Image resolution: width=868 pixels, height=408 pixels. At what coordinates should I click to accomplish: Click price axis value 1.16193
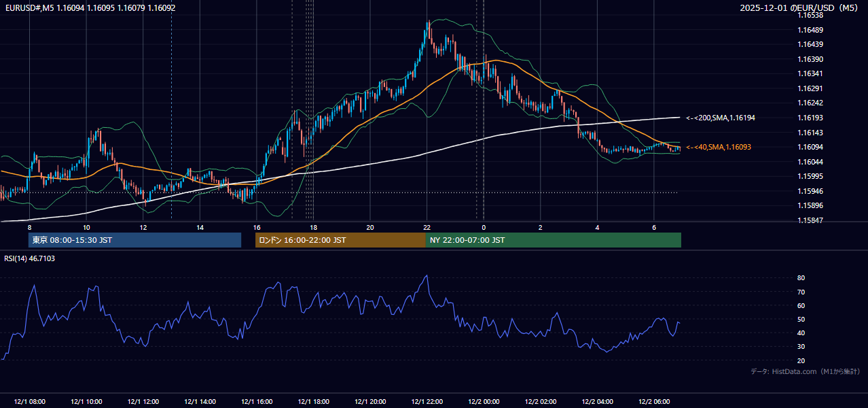click(810, 118)
